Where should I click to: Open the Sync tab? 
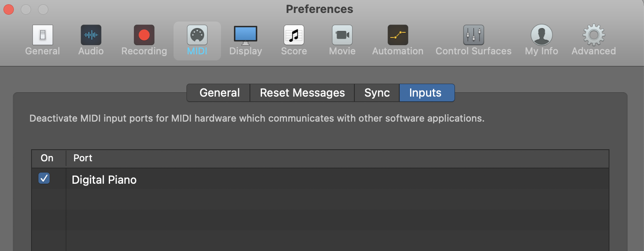[x=377, y=93]
